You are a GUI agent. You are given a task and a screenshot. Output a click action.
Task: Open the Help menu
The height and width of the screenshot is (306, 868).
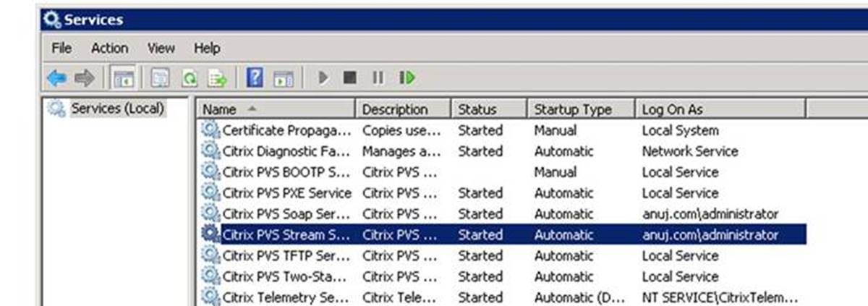point(207,48)
